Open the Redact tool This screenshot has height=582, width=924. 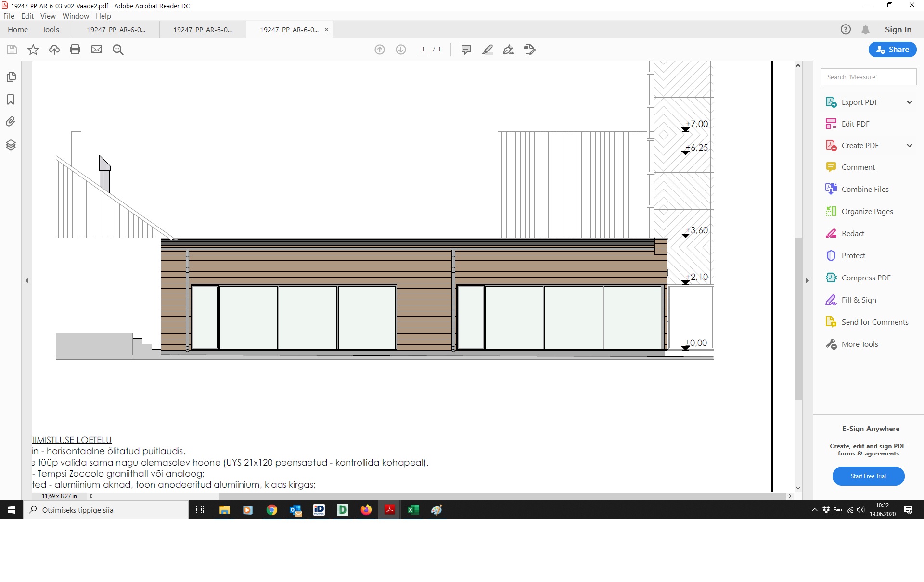pos(852,234)
